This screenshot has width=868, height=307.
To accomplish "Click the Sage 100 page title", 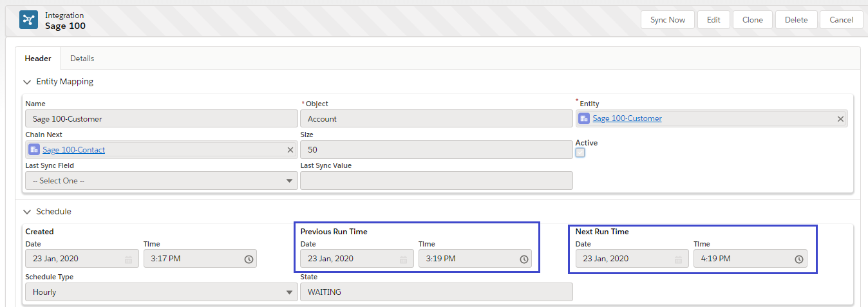I will 65,26.
